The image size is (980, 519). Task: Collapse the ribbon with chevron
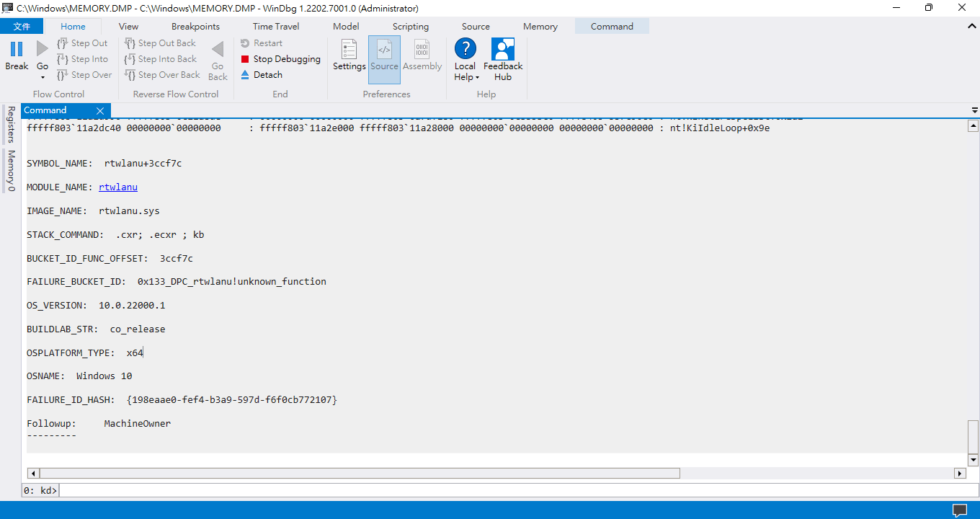coord(971,27)
